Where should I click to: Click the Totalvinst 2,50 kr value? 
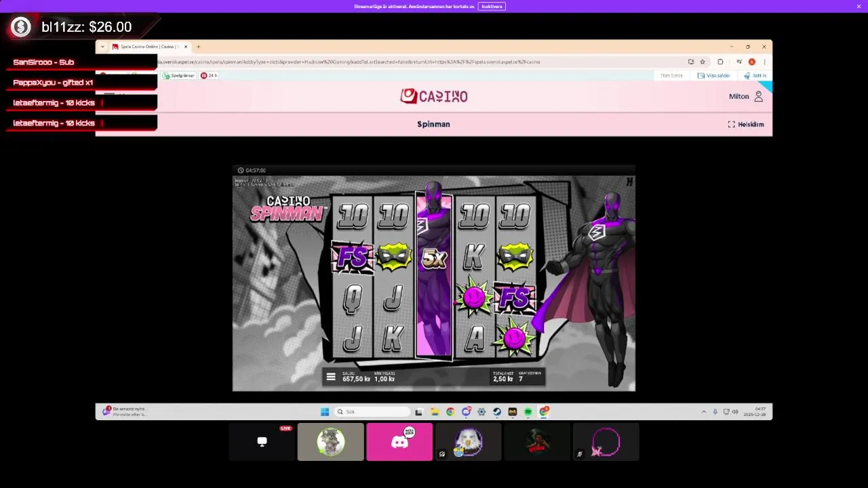502,379
